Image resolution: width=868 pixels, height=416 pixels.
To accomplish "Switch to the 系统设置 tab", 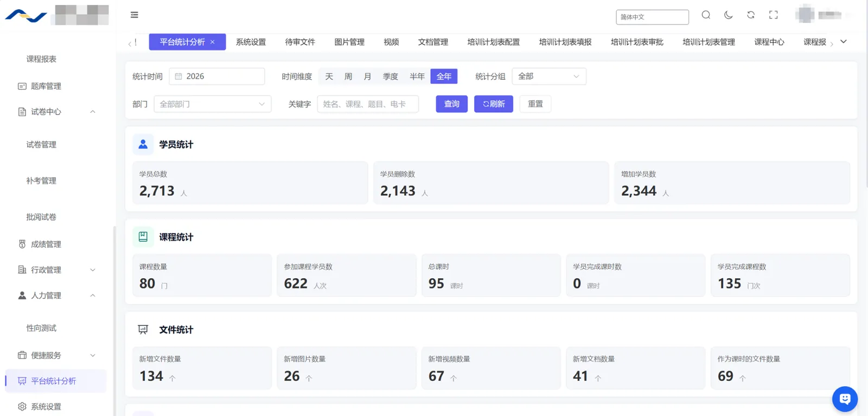I will [251, 42].
